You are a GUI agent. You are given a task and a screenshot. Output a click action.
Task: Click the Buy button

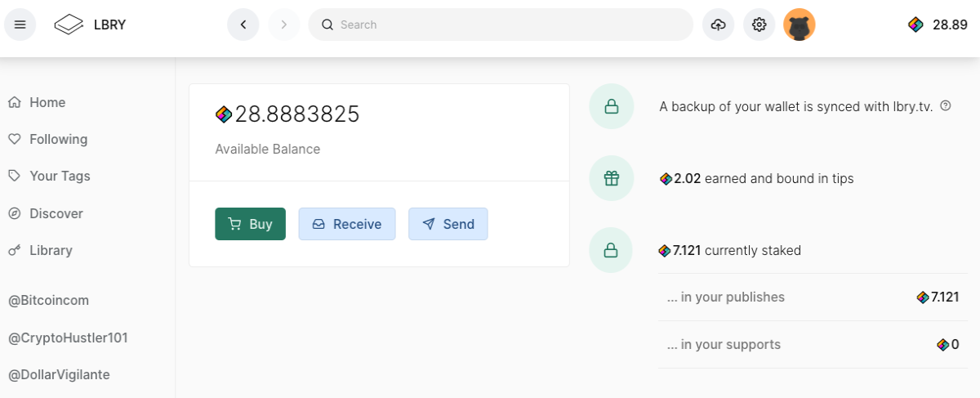[x=250, y=224]
